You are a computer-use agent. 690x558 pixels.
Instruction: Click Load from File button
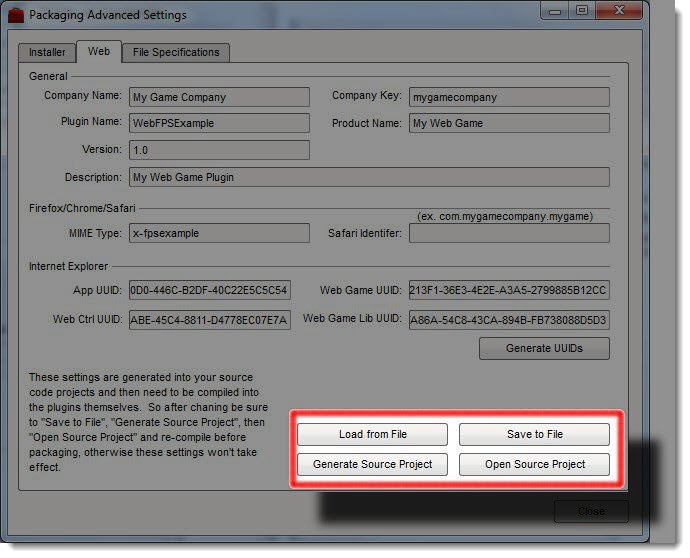click(372, 434)
